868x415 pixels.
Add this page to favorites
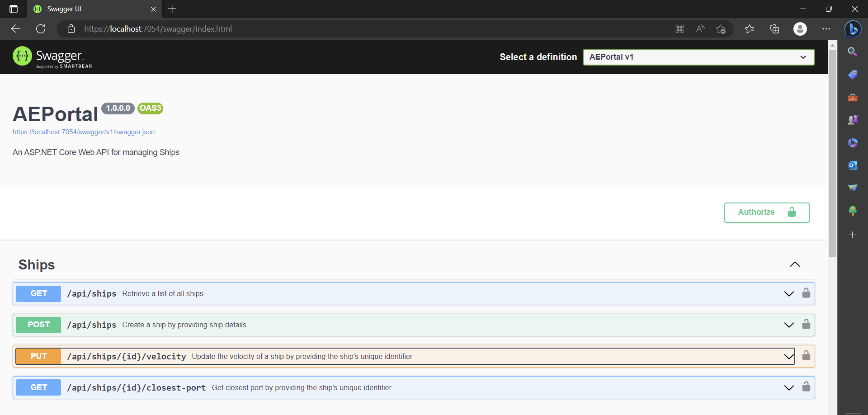coord(721,28)
